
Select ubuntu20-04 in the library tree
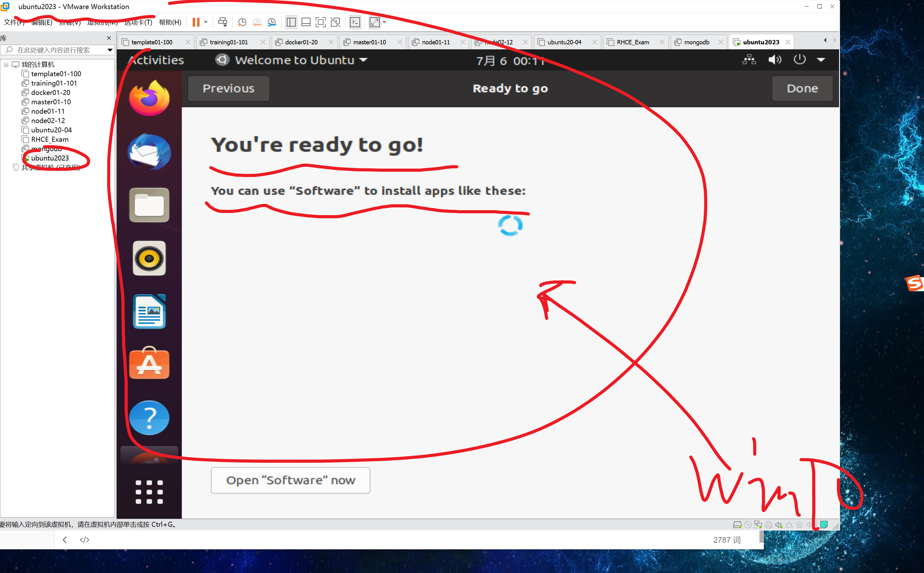click(51, 130)
